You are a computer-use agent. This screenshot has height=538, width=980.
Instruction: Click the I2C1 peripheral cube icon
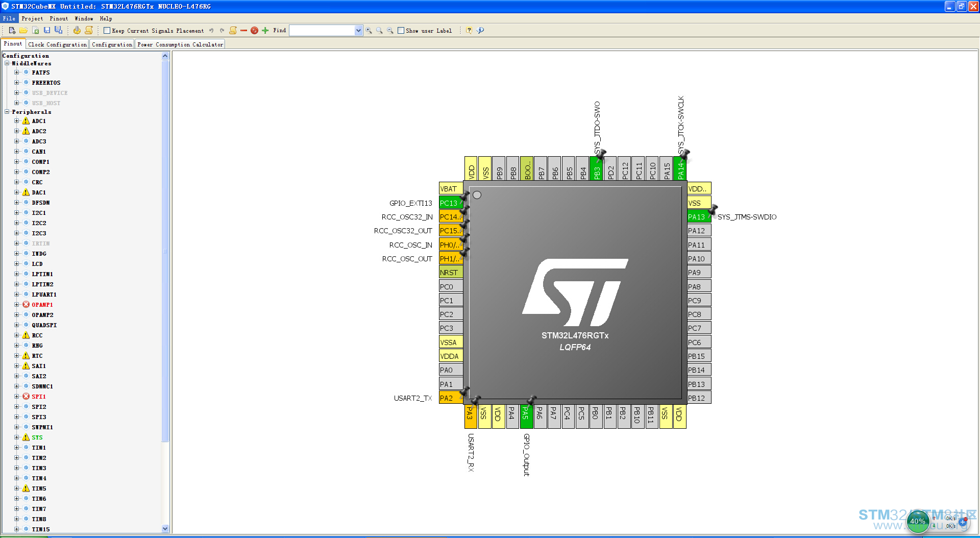pos(26,213)
